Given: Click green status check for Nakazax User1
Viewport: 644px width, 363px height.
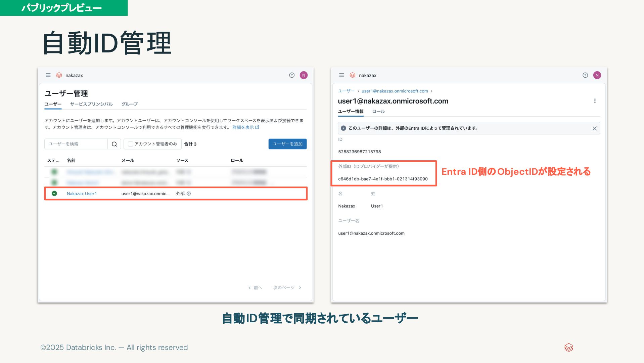Looking at the screenshot, I should 54,194.
